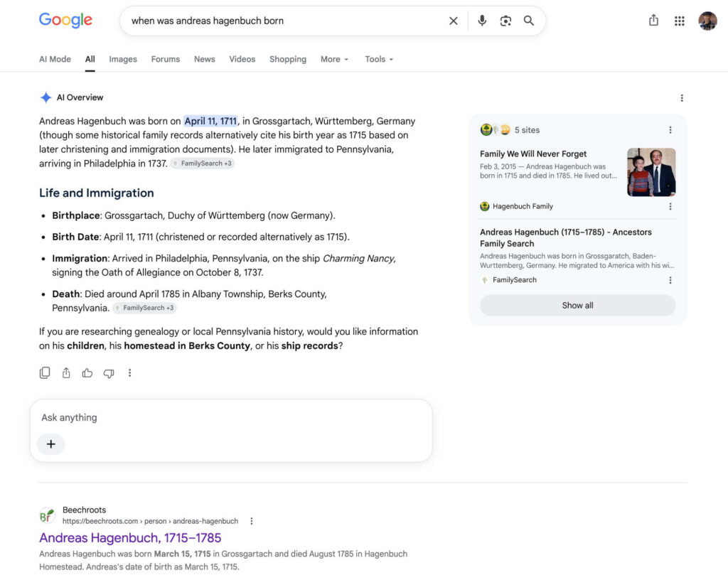Open the Google account profile picture
This screenshot has width=728, height=580.
coord(707,21)
